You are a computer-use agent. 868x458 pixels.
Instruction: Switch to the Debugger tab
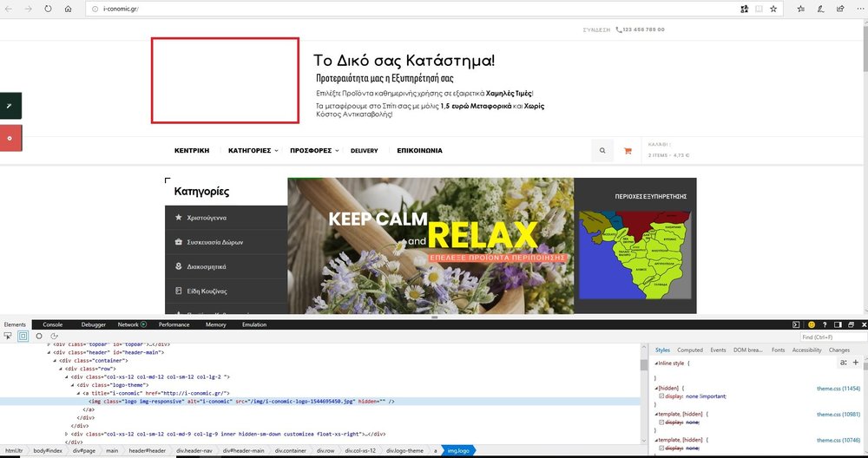tap(93, 324)
